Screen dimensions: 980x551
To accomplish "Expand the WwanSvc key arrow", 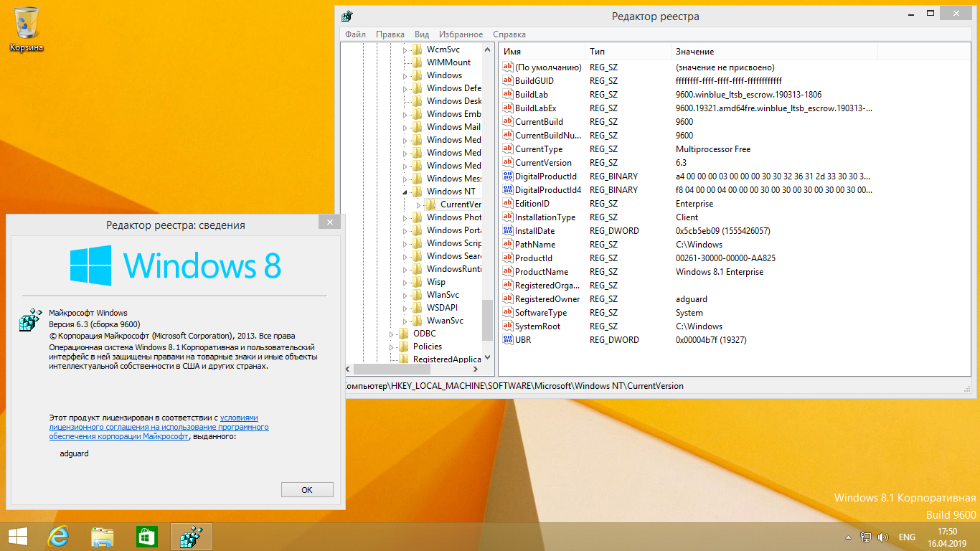I will coord(405,321).
